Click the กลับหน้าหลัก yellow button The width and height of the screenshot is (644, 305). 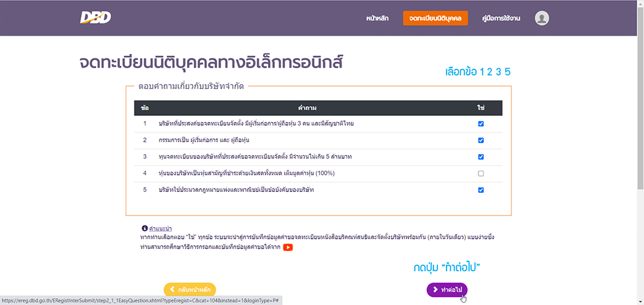[x=190, y=290]
